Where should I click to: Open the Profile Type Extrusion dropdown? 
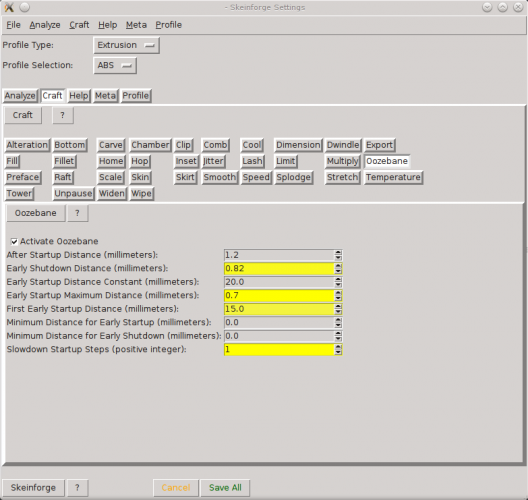click(126, 45)
